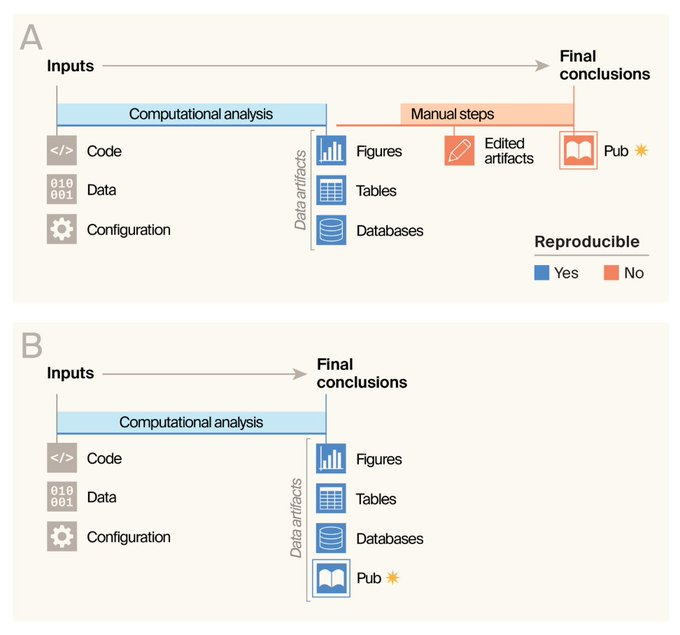Select the Figures bar-chart icon in panel A
This screenshot has width=680, height=635.
pos(331,151)
